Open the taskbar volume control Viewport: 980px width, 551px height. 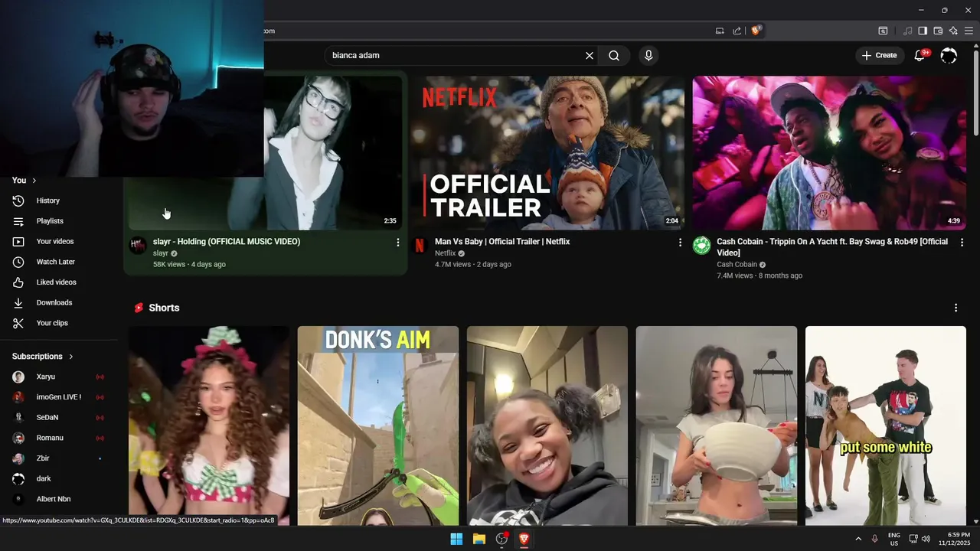pos(926,539)
